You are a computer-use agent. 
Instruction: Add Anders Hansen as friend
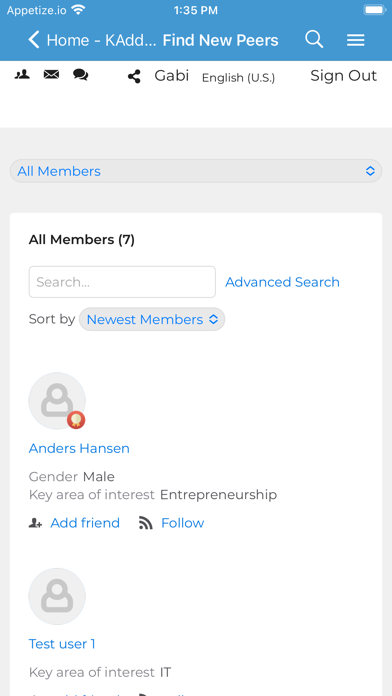tap(85, 523)
